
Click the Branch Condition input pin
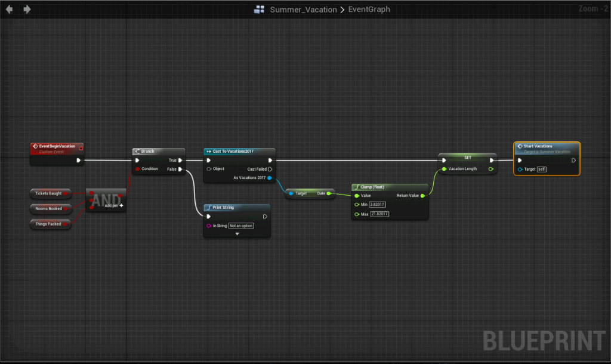[137, 169]
